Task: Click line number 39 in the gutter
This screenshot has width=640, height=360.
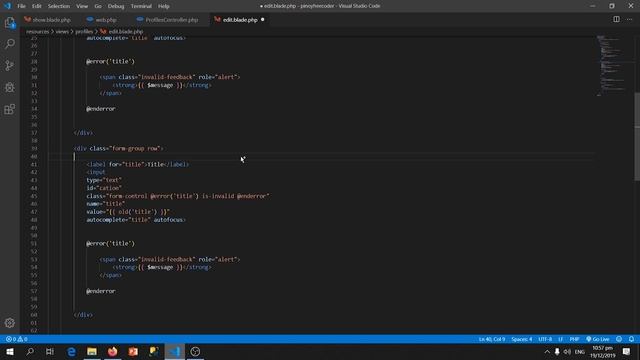Action: 34,149
